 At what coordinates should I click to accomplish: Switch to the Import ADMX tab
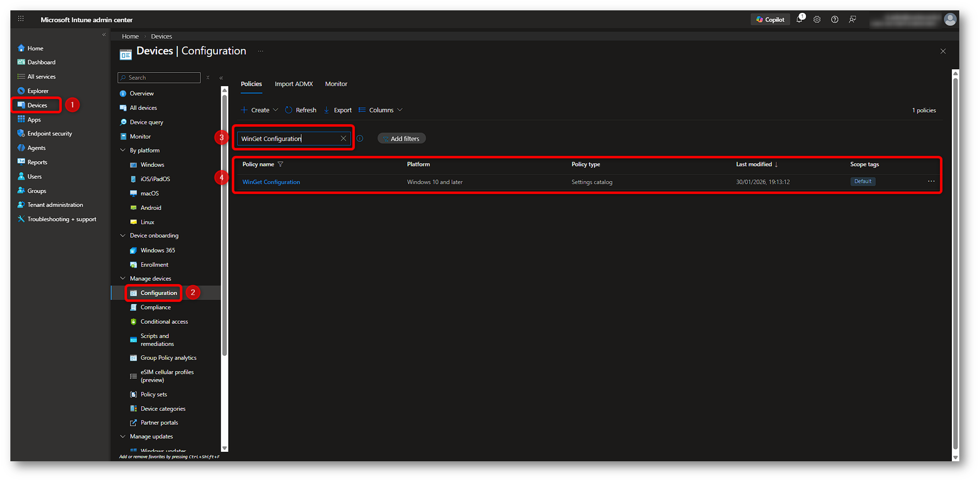click(293, 84)
